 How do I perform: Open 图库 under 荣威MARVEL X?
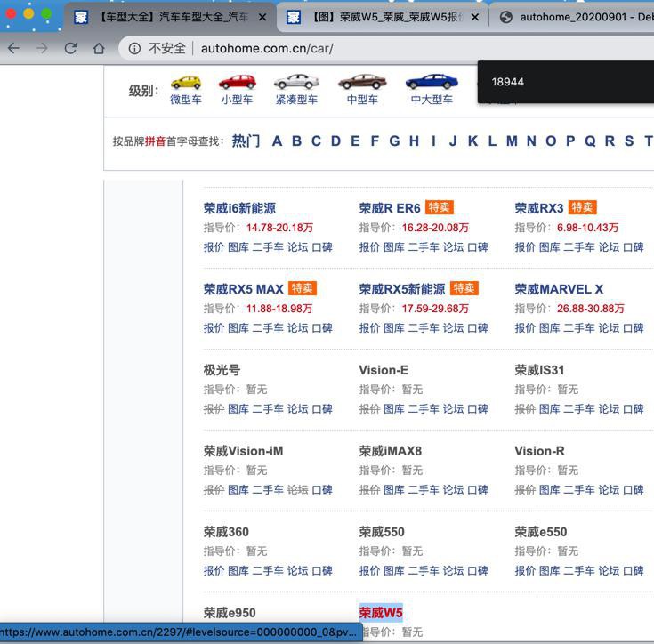point(549,328)
